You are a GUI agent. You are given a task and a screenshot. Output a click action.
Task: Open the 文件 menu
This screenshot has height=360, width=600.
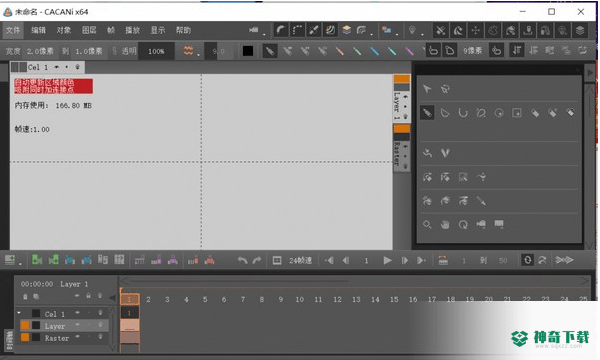(13, 30)
